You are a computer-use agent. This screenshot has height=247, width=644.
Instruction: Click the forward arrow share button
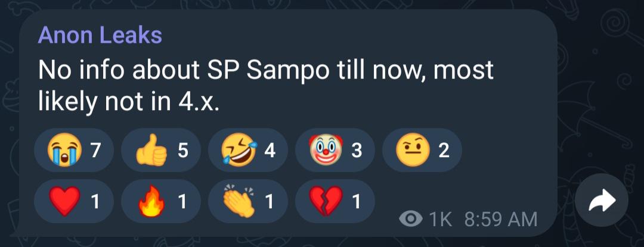[602, 201]
